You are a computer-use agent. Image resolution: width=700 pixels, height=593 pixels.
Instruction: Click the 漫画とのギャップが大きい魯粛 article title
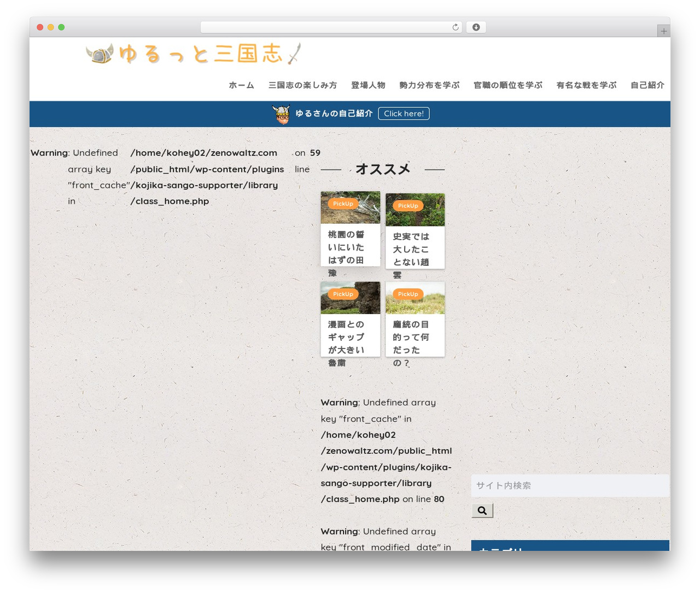click(346, 344)
